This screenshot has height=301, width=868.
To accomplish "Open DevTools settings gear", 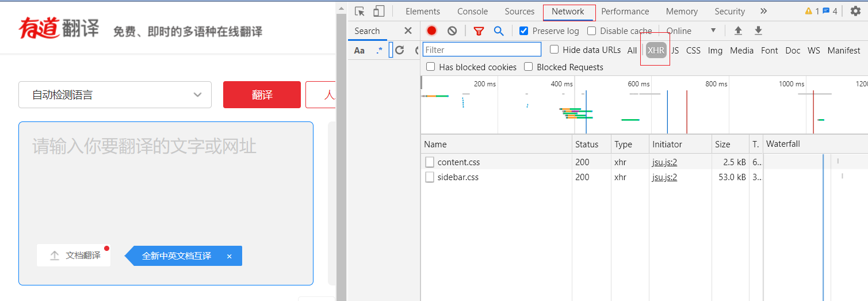I will 855,12.
